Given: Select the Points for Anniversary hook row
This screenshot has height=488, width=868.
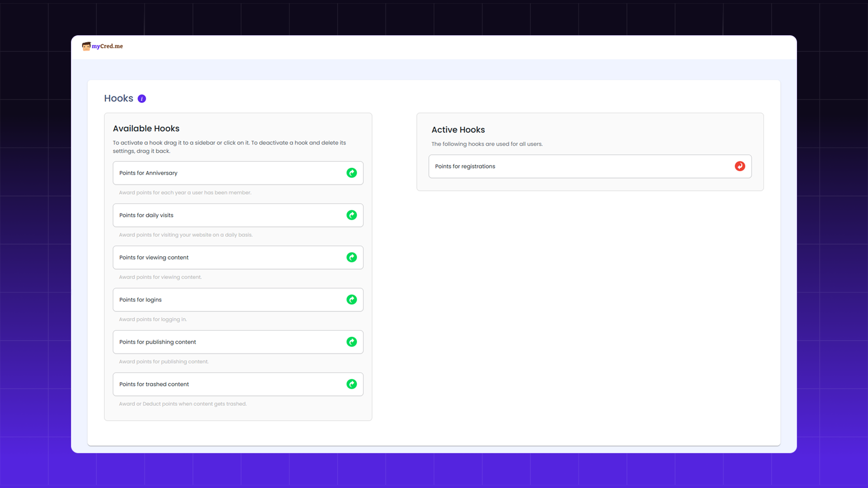Looking at the screenshot, I should (x=226, y=173).
